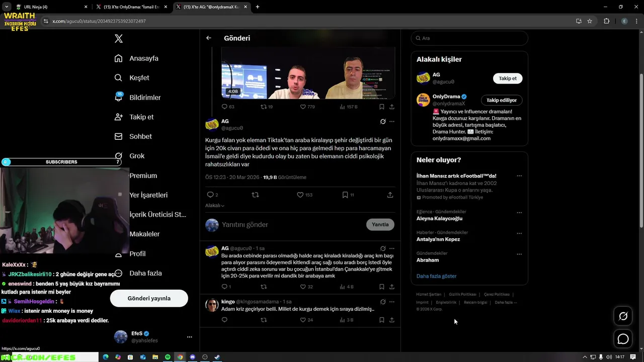Open Grok explain icon on AG post
644x362 pixels.
tap(383, 121)
